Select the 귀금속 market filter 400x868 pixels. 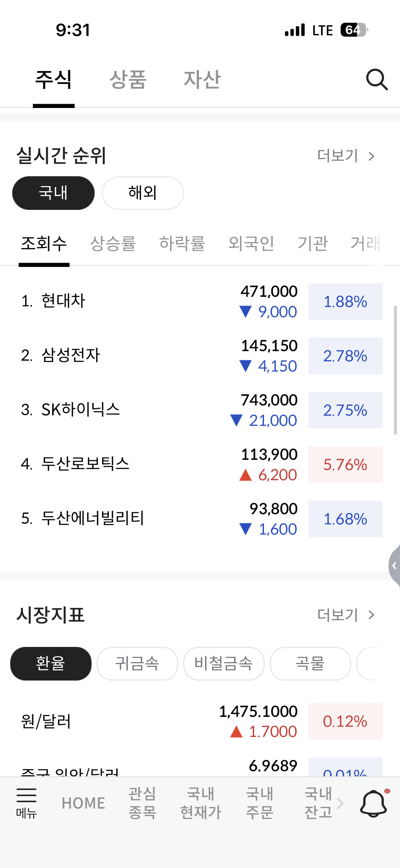pyautogui.click(x=137, y=664)
